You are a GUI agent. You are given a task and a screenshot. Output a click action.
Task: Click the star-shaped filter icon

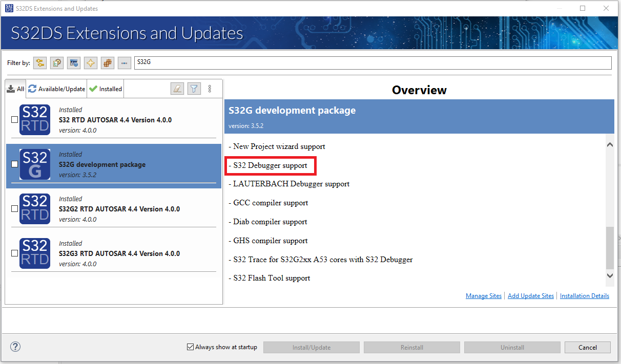[90, 62]
